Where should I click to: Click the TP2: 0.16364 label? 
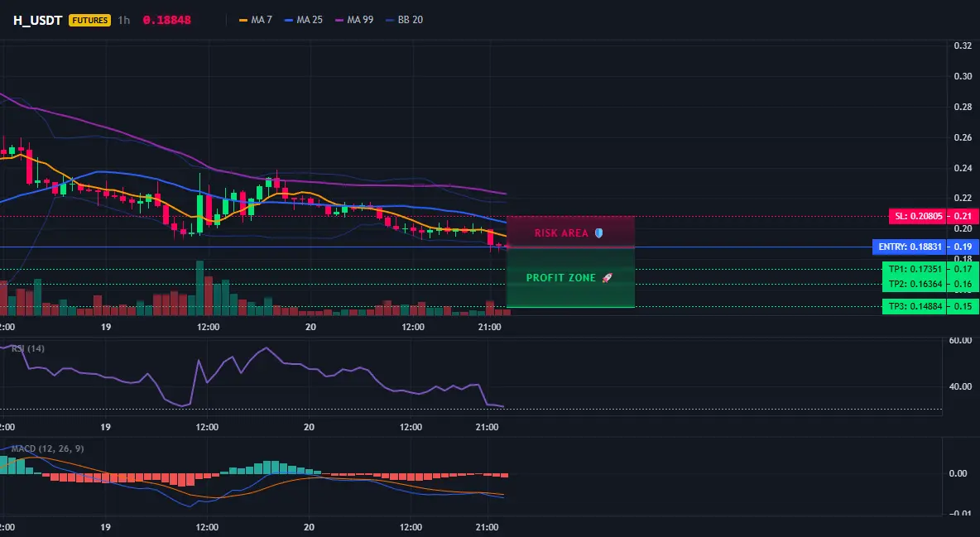point(915,284)
